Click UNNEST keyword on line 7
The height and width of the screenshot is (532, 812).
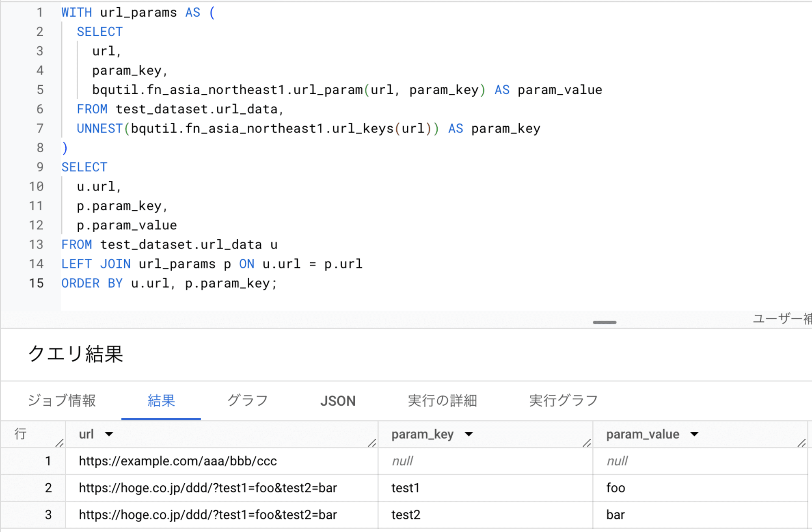(x=100, y=128)
